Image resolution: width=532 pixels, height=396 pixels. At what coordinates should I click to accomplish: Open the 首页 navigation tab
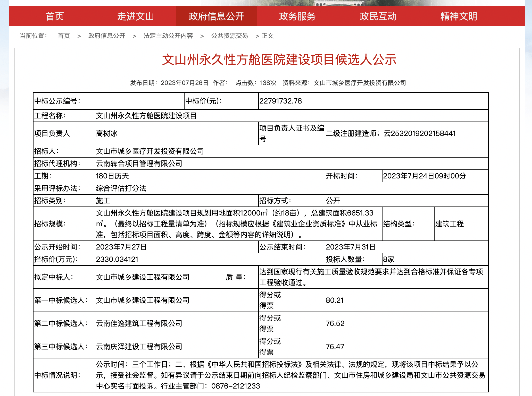(x=55, y=16)
